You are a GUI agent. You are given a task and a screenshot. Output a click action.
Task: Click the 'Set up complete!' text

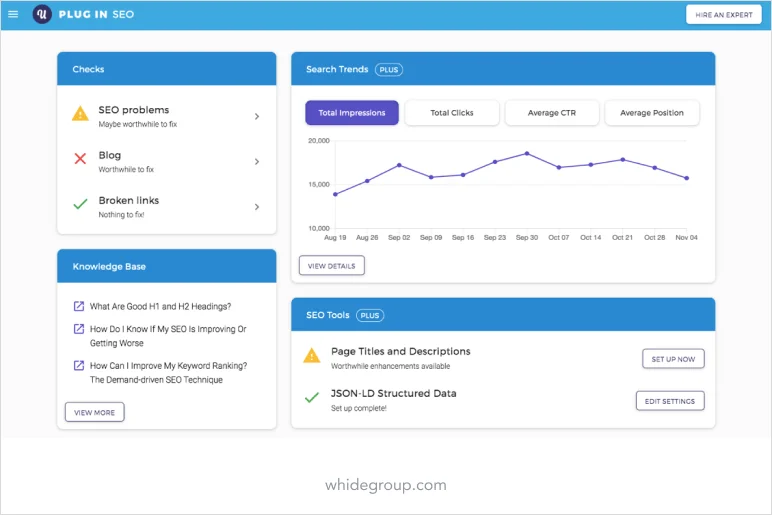(x=358, y=408)
